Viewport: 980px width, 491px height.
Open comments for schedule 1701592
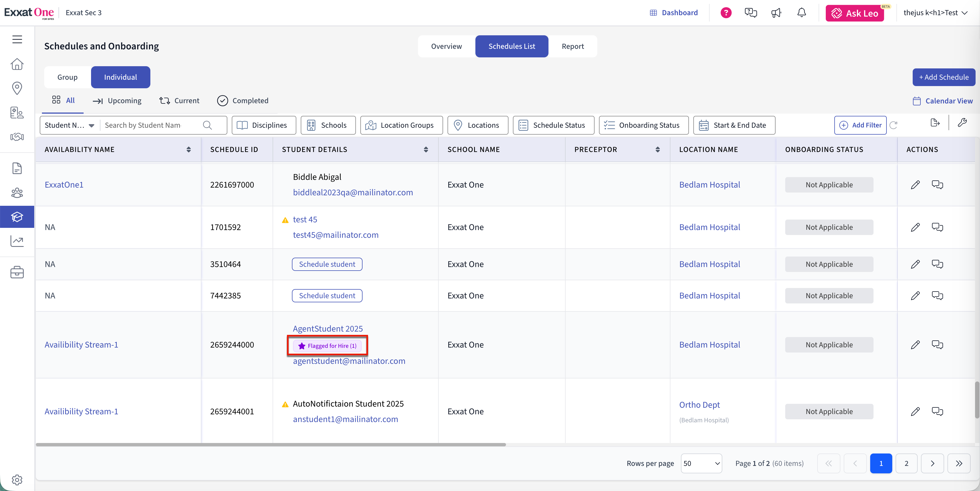pos(937,227)
